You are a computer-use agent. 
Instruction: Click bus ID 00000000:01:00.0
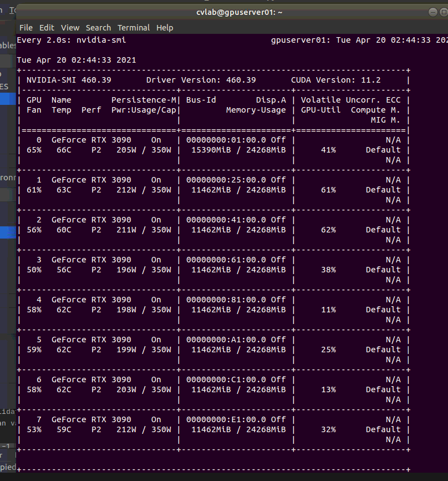pos(226,140)
